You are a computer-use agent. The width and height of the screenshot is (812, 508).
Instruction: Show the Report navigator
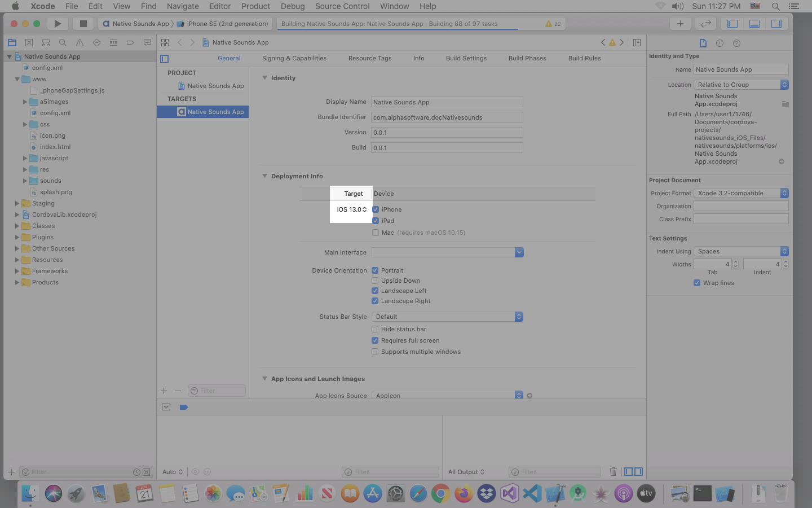[147, 42]
